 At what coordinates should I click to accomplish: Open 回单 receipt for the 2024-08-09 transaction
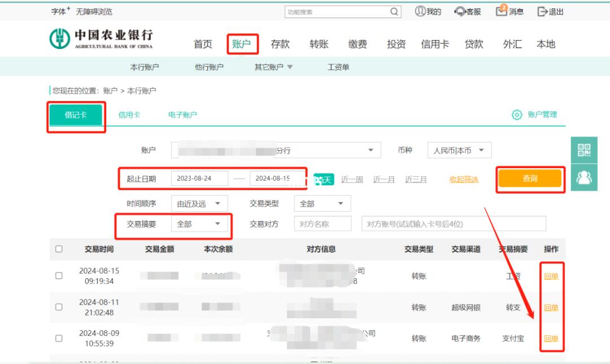click(x=551, y=339)
